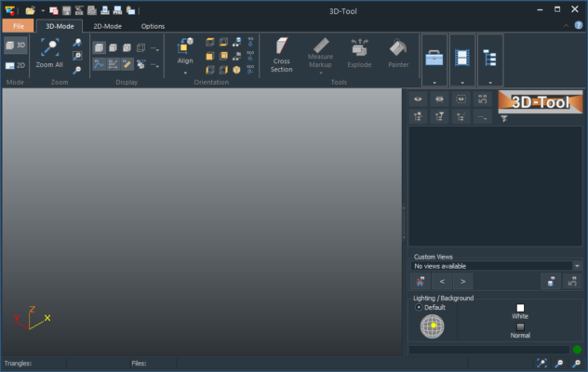
Task: Expand the open-file dropdown arrow beside the folder icon
Action: click(43, 11)
